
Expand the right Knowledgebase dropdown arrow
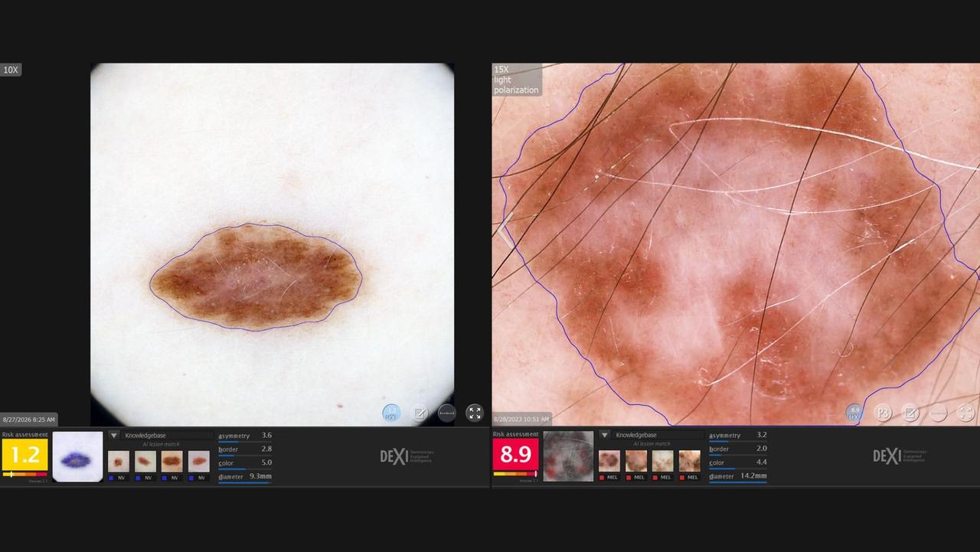604,435
